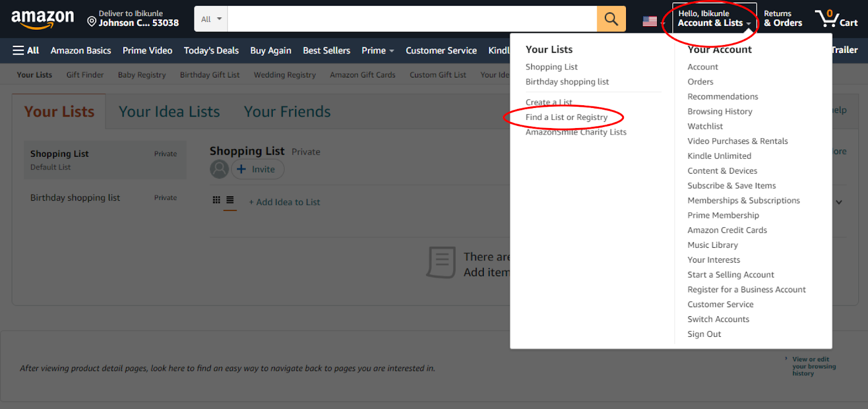
Task: Open Amazon Credit Cards
Action: (x=727, y=230)
